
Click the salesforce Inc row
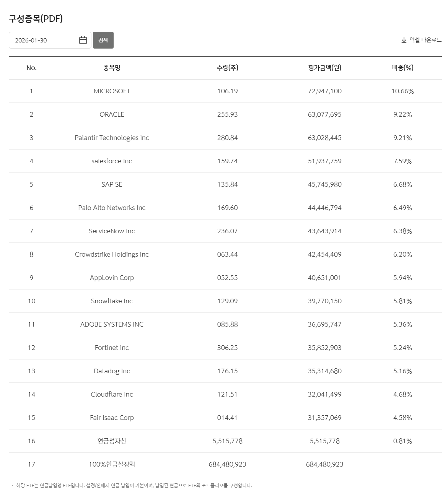112,161
